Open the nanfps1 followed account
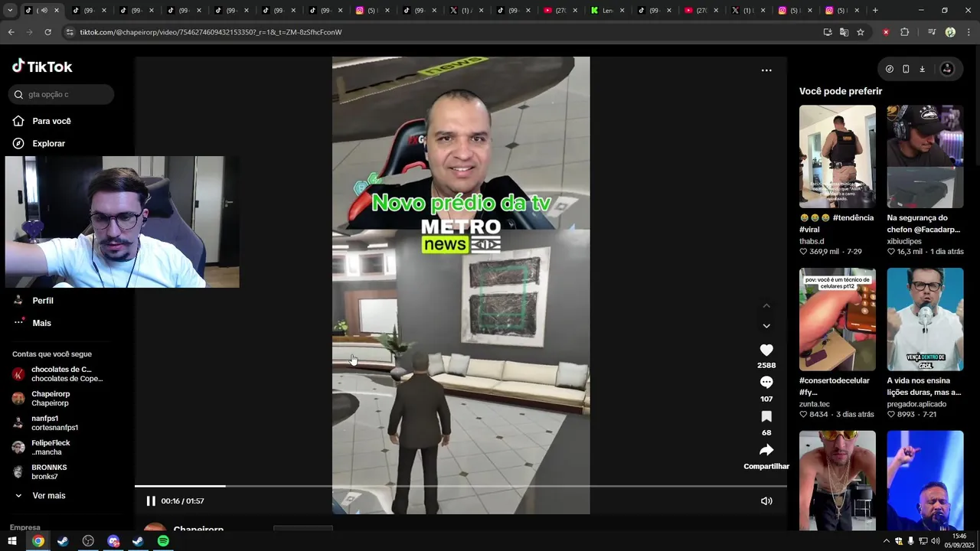980x551 pixels. click(54, 423)
